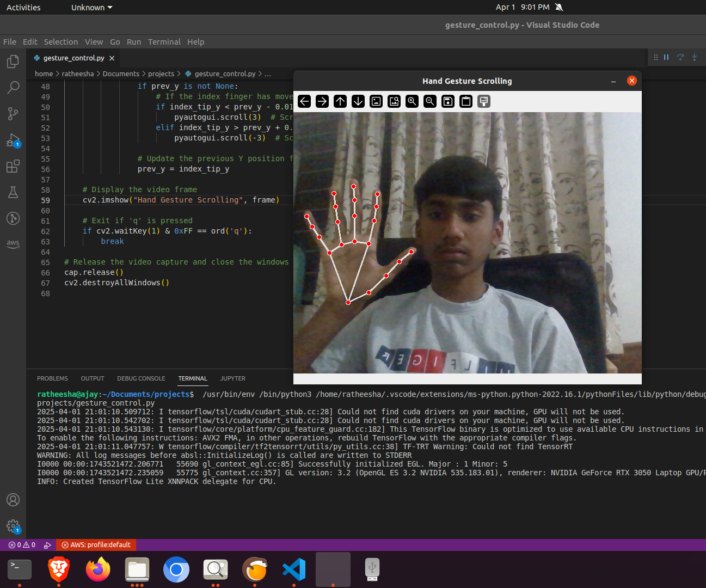Open display properties with the paintbrush icon
The image size is (706, 588).
483,101
